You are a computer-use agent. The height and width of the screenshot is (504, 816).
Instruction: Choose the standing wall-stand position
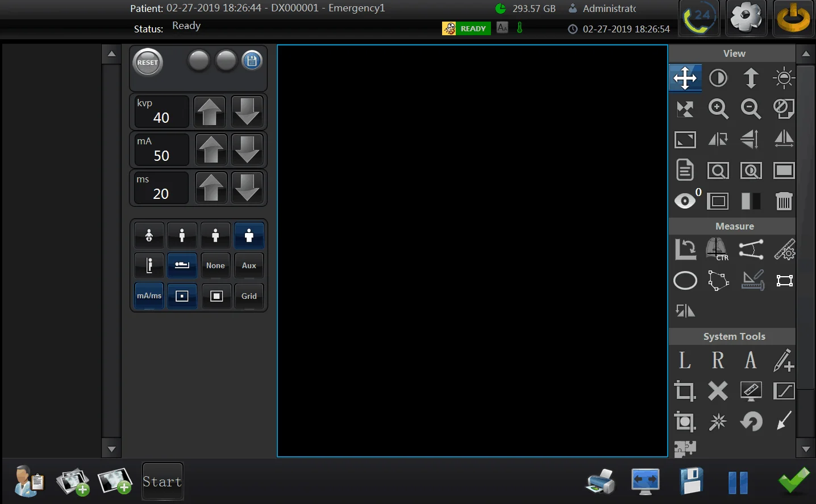(x=149, y=265)
